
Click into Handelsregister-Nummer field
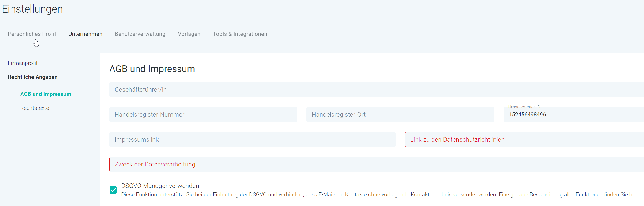coord(203,115)
